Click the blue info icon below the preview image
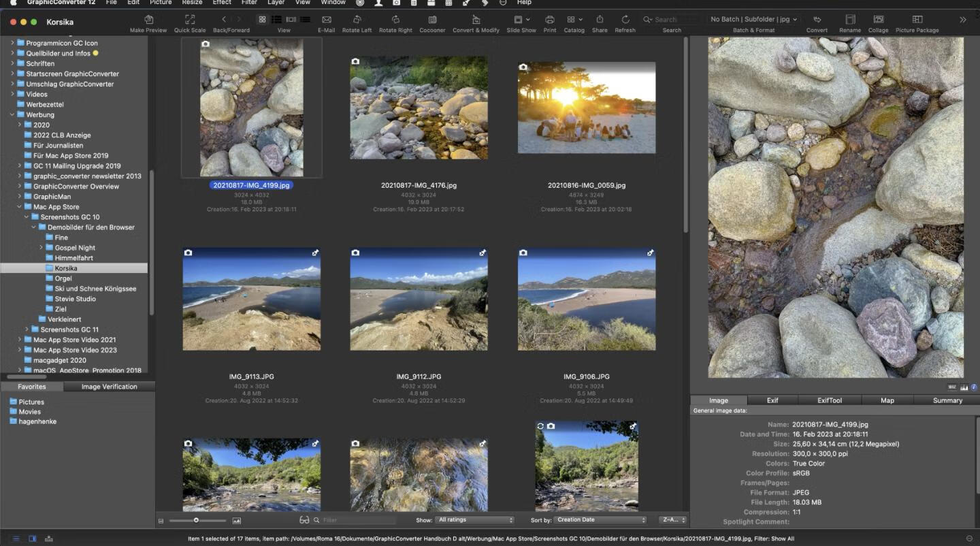Screen dimensions: 980x546 click(974, 387)
